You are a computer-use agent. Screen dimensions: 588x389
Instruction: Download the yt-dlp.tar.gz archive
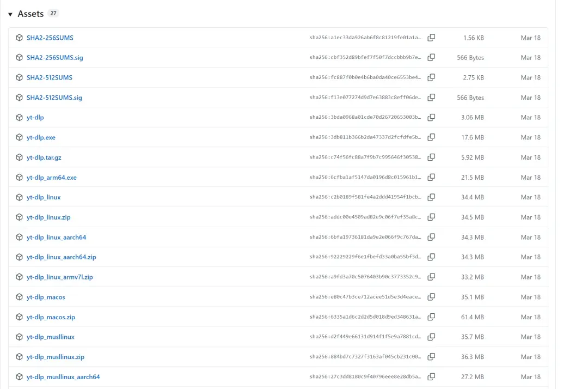pyautogui.click(x=44, y=157)
